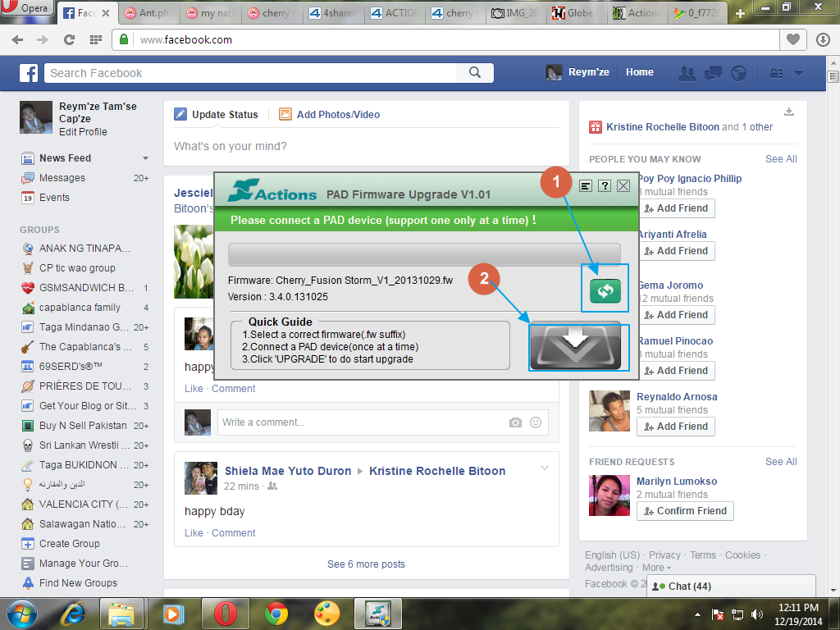Open capablanca family group
Image resolution: width=840 pixels, height=630 pixels.
tap(80, 308)
